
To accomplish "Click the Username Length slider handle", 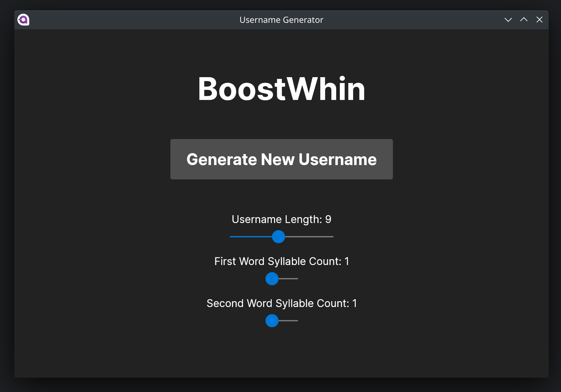I will pyautogui.click(x=278, y=237).
